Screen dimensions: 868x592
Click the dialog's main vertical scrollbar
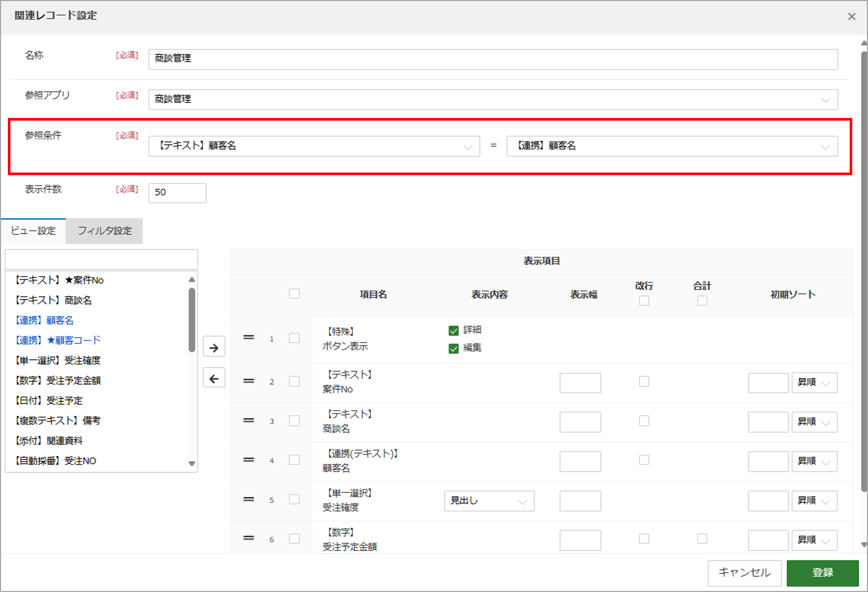pos(864,272)
